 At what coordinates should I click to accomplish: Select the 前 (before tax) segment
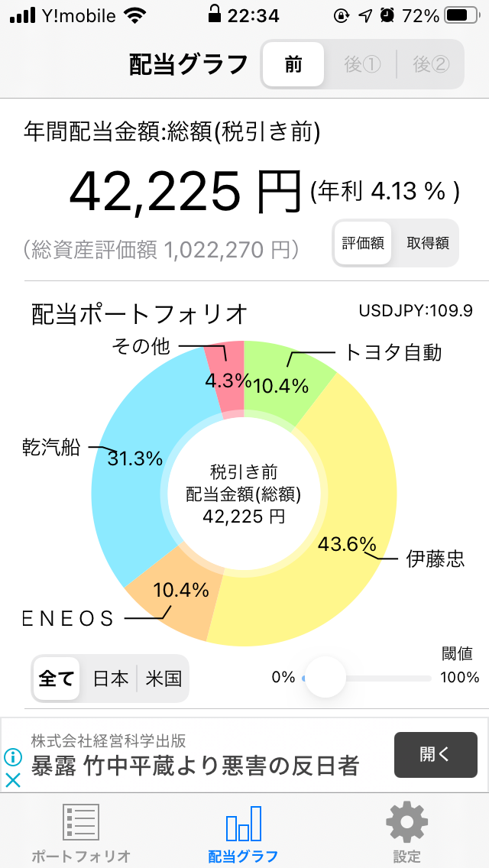coord(293,64)
